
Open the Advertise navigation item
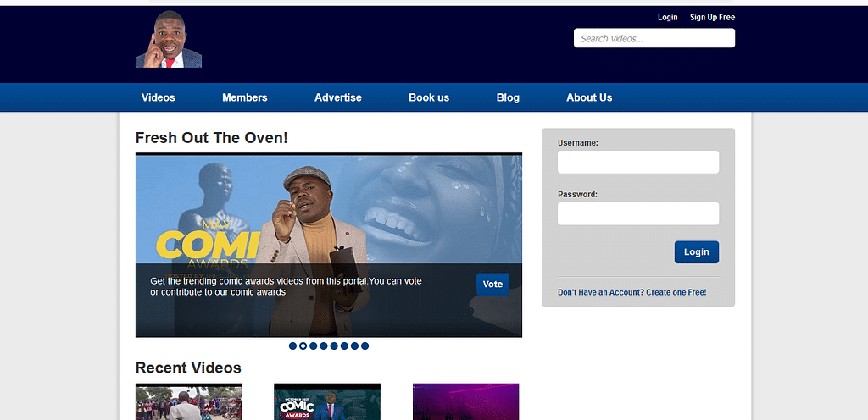(337, 97)
